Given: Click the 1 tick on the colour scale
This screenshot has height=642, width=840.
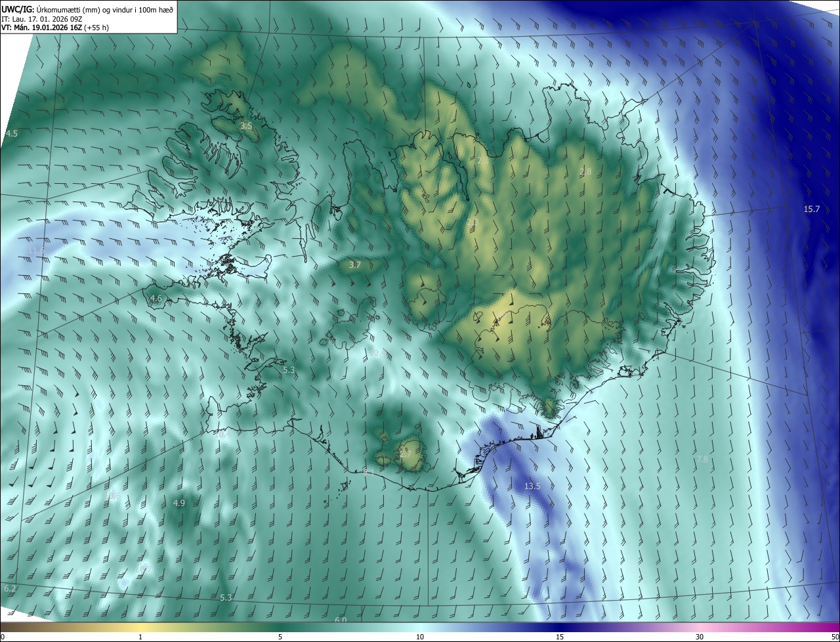Looking at the screenshot, I should tap(140, 637).
